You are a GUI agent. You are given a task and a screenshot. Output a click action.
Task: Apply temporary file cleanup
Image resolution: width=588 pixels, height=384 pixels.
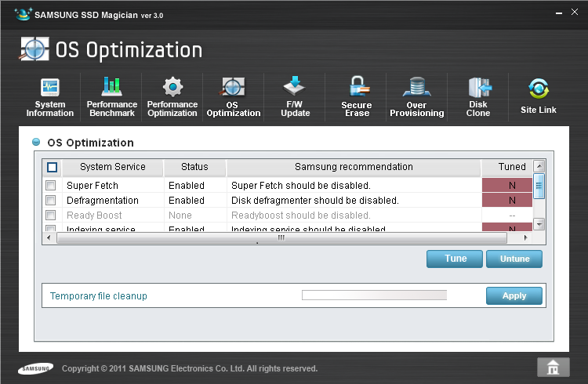click(x=514, y=296)
